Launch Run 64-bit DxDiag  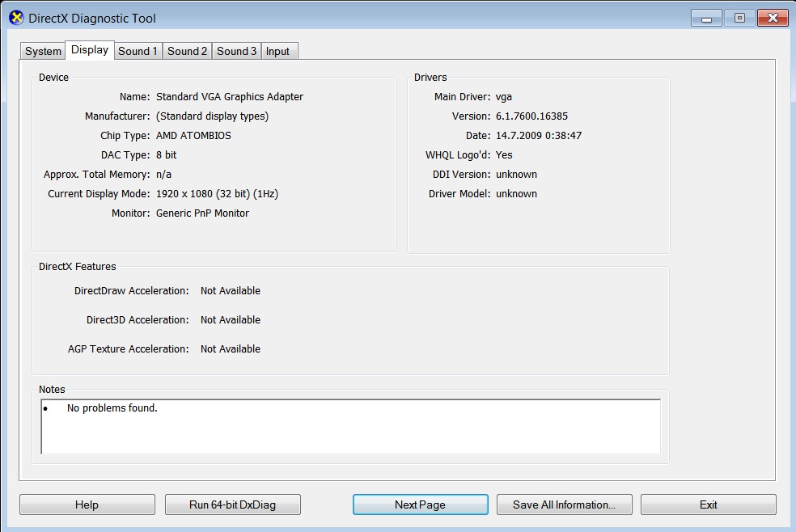232,505
